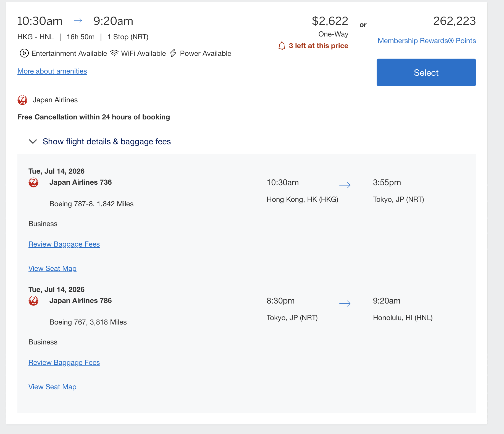504x434 pixels.
Task: Collapse the flight details chevron
Action: [33, 142]
